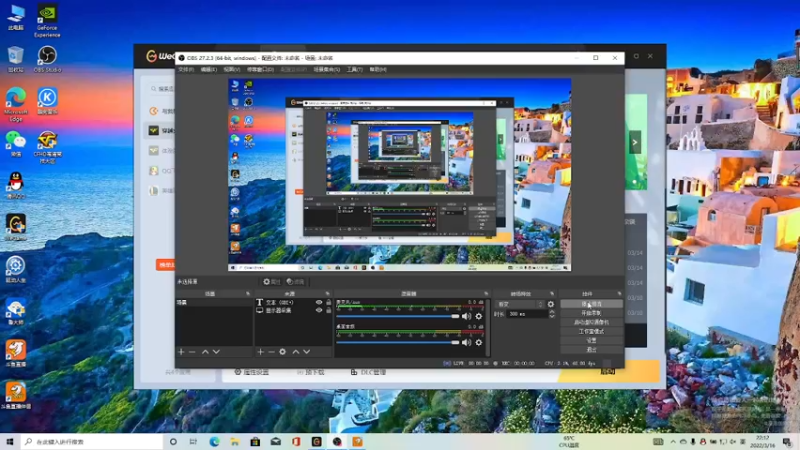Hide the Text (GDI+) source eye icon
This screenshot has width=800, height=450.
320,302
